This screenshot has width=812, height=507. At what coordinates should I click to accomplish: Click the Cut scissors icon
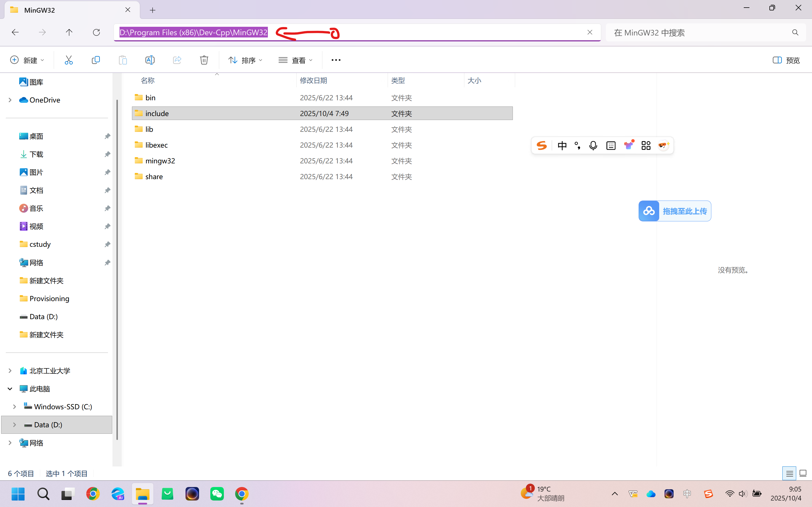[69, 60]
